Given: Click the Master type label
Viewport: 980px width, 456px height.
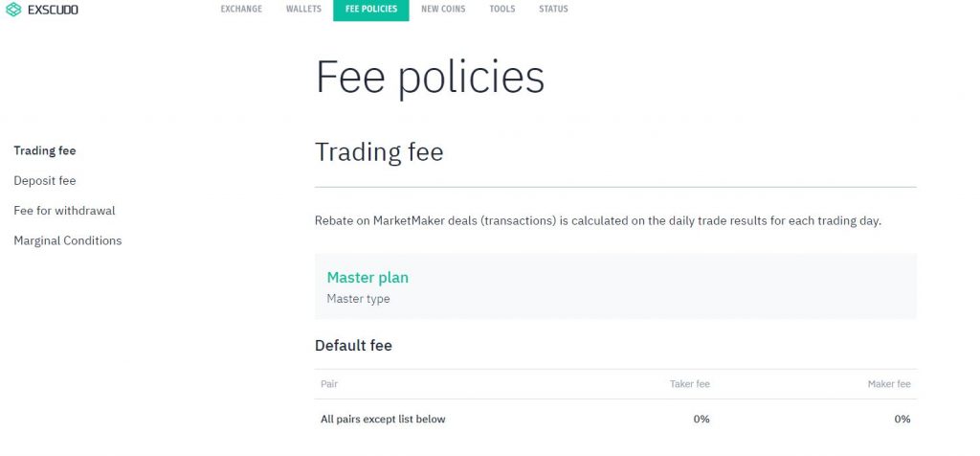Looking at the screenshot, I should pyautogui.click(x=358, y=299).
